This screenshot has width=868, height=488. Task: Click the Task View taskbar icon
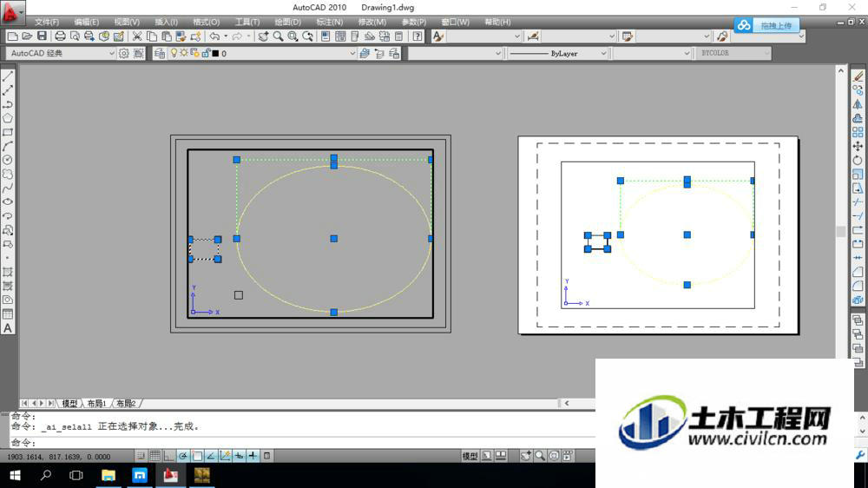76,475
